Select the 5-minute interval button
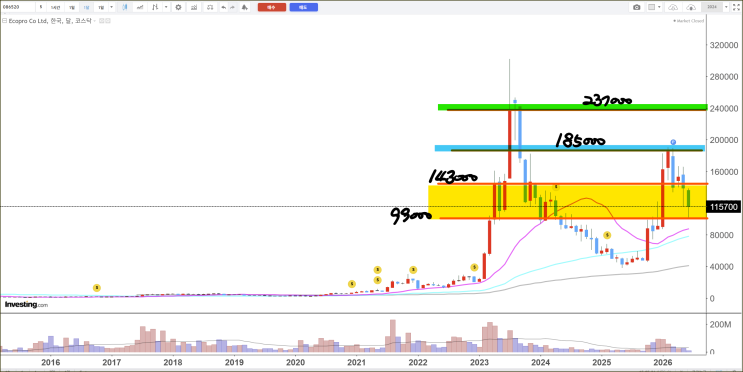743x372 pixels. click(41, 7)
